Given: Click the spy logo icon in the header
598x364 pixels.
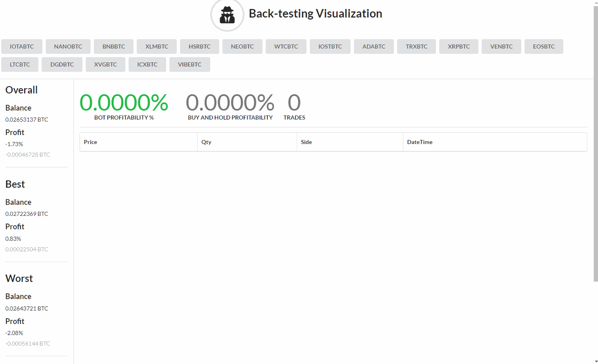Looking at the screenshot, I should coord(227,15).
